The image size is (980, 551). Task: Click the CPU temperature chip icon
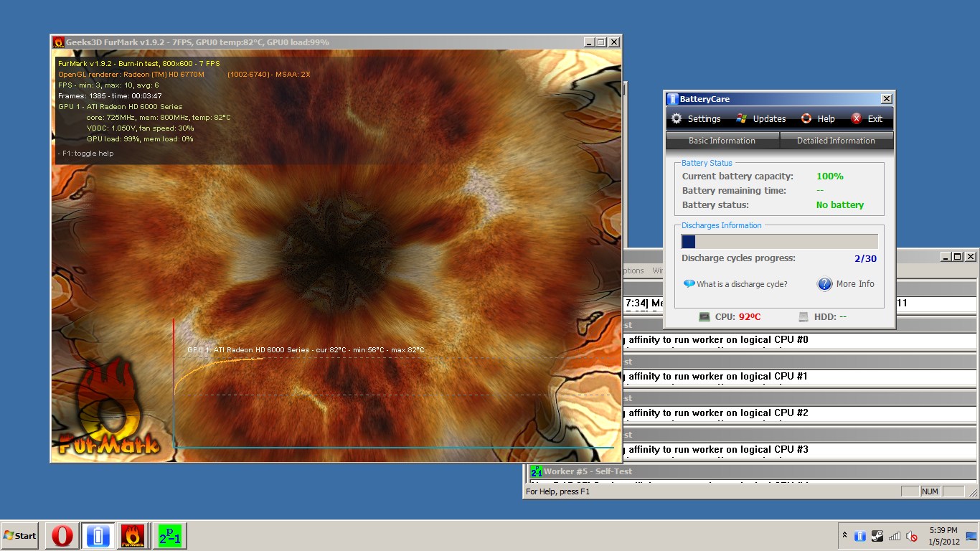[x=705, y=316]
